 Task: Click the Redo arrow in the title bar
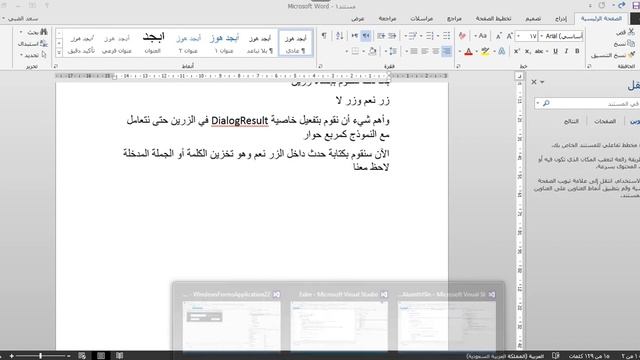(x=602, y=6)
